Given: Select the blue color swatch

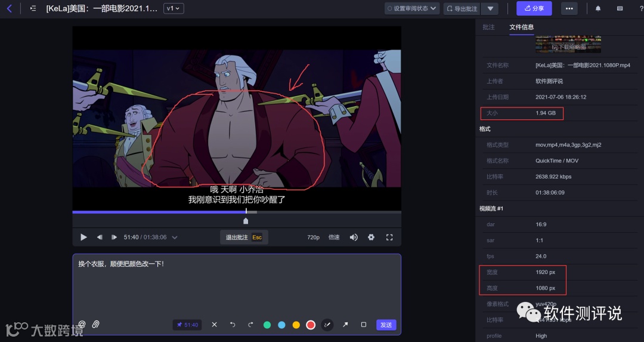Looking at the screenshot, I should click(x=281, y=325).
